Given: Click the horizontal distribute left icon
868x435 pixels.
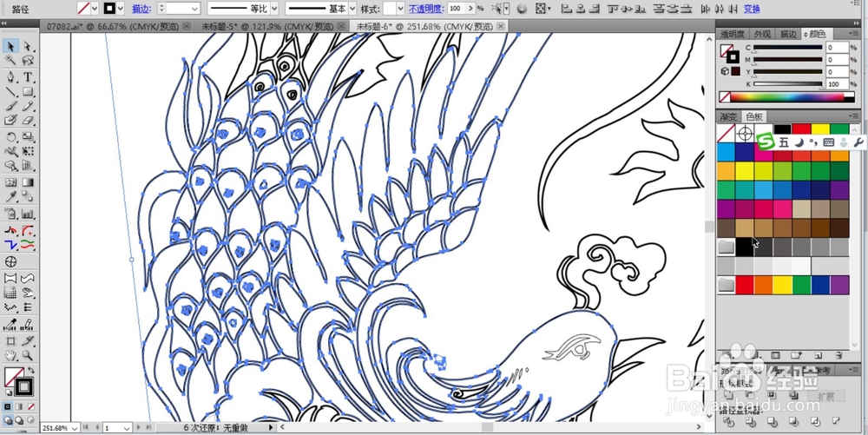Looking at the screenshot, I should pos(705,9).
